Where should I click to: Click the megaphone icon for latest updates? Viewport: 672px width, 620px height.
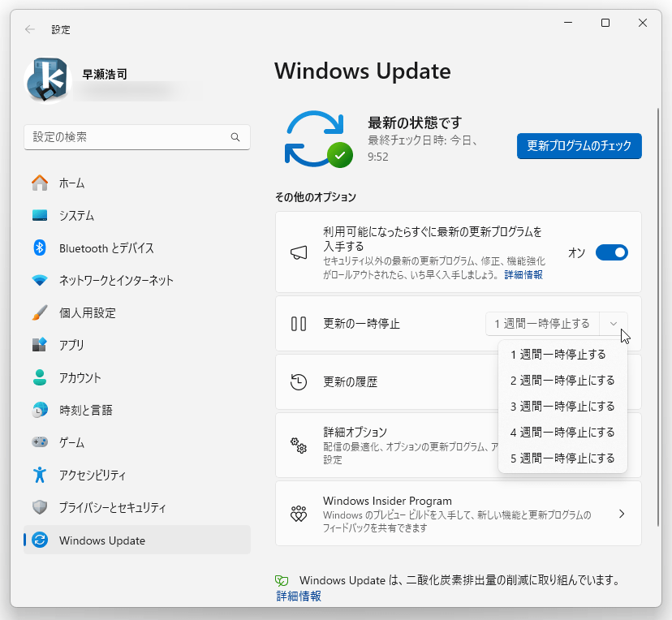point(299,252)
